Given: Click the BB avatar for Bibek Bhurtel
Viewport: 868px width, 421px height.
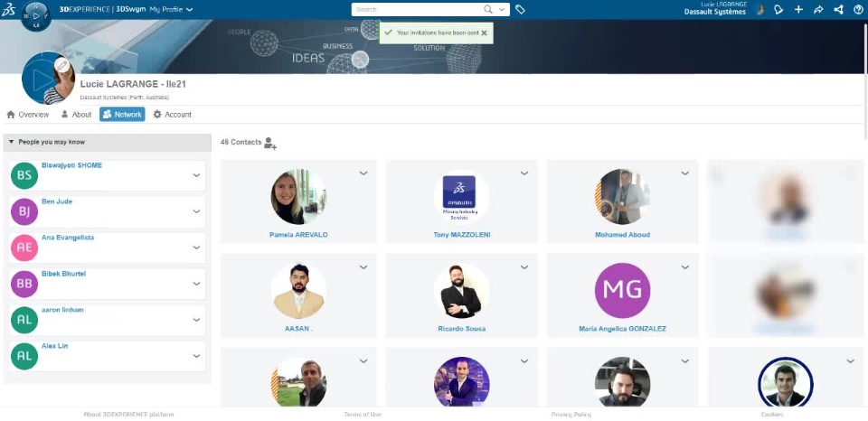Looking at the screenshot, I should pos(24,284).
